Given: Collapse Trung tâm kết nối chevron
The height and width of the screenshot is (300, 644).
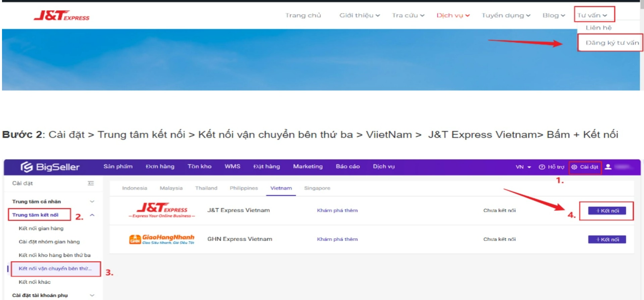Looking at the screenshot, I should click(92, 215).
